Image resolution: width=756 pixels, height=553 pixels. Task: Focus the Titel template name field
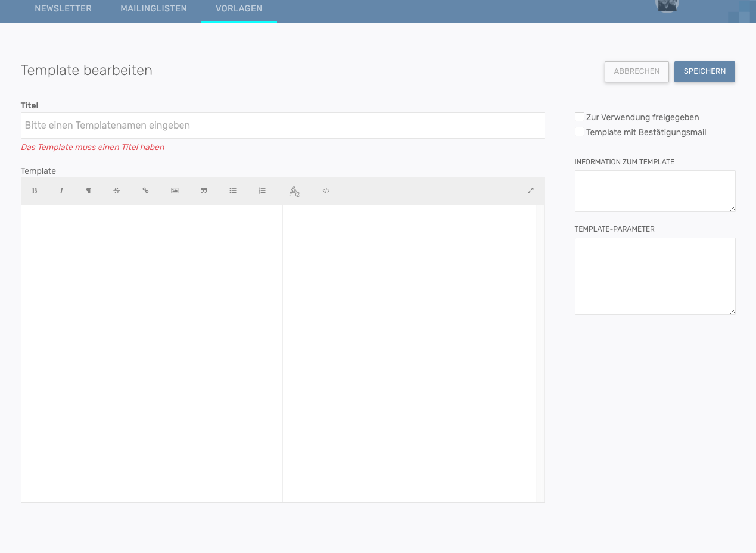coord(282,126)
